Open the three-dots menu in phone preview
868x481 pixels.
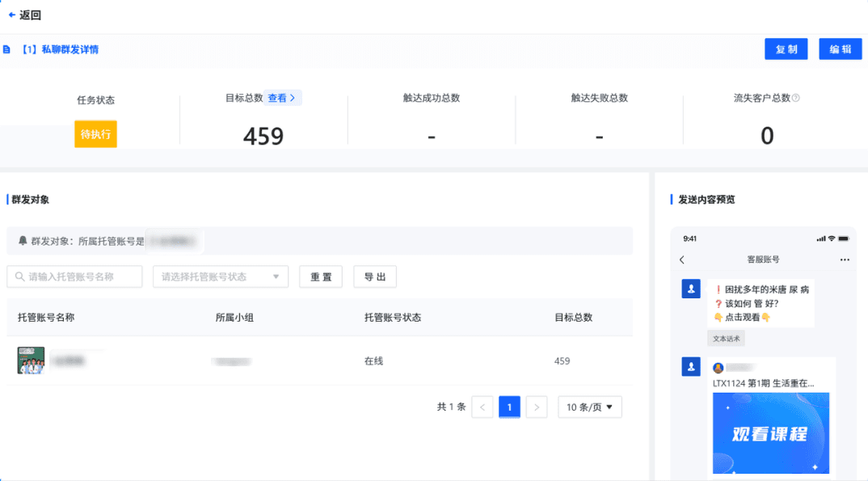(845, 259)
